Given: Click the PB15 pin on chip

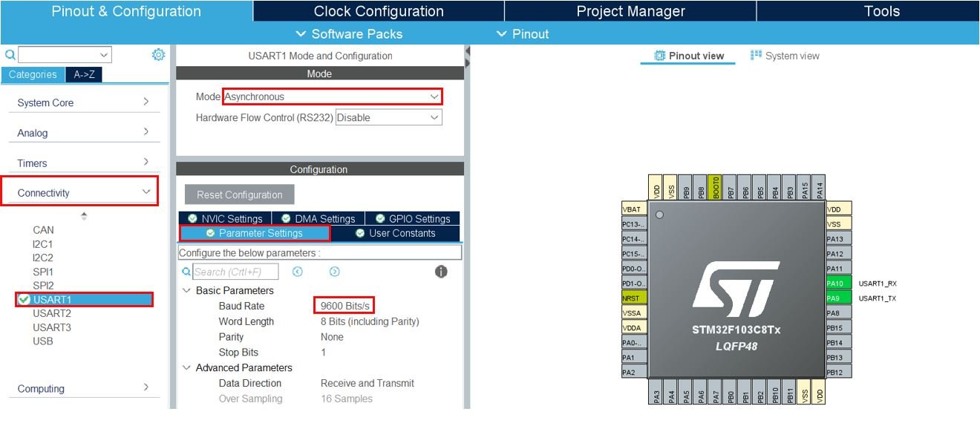Looking at the screenshot, I should click(x=838, y=328).
